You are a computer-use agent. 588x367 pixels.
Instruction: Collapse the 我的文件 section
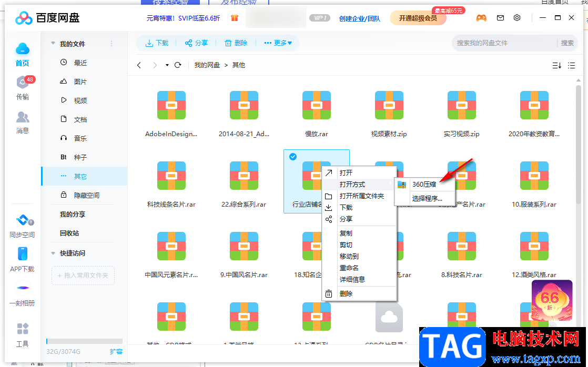coord(53,44)
